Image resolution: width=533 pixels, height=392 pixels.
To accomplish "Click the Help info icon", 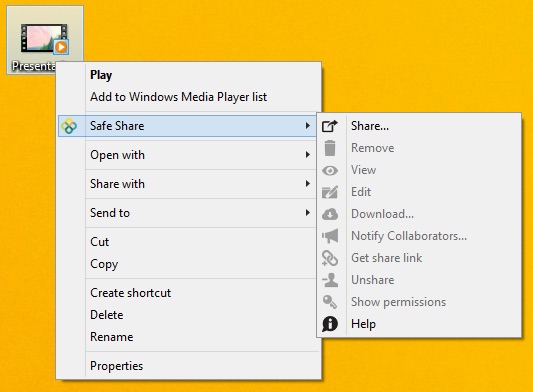I will 330,324.
